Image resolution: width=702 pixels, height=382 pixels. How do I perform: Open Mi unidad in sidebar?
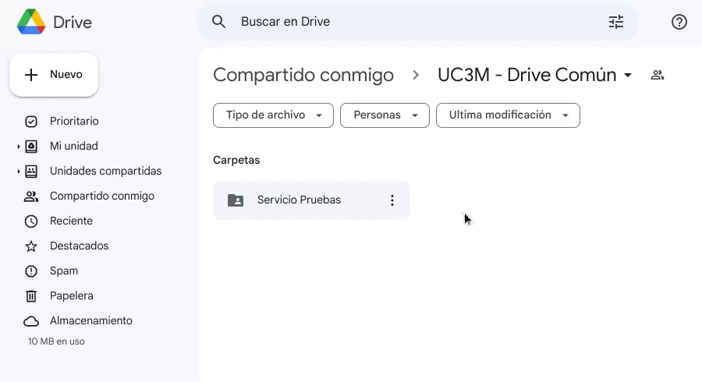pyautogui.click(x=74, y=146)
